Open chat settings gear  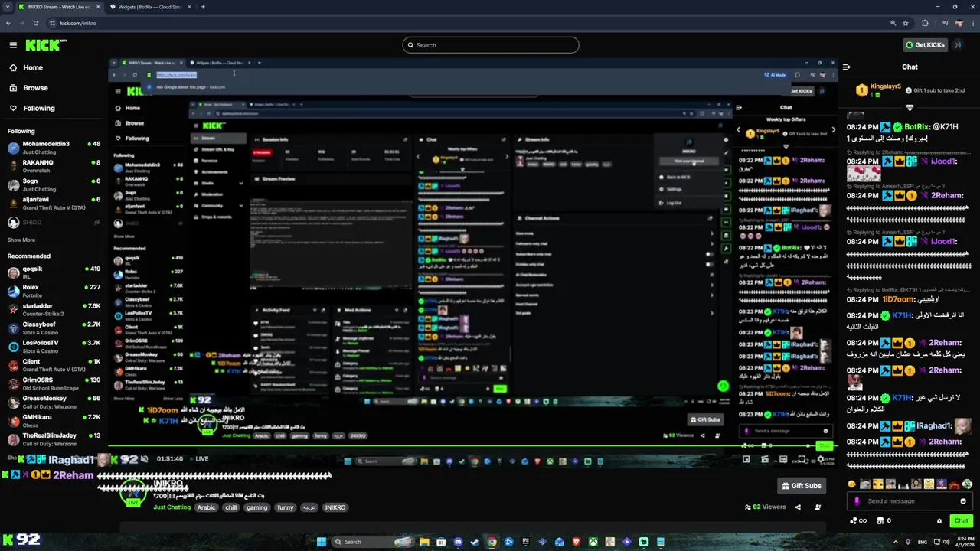point(939,521)
